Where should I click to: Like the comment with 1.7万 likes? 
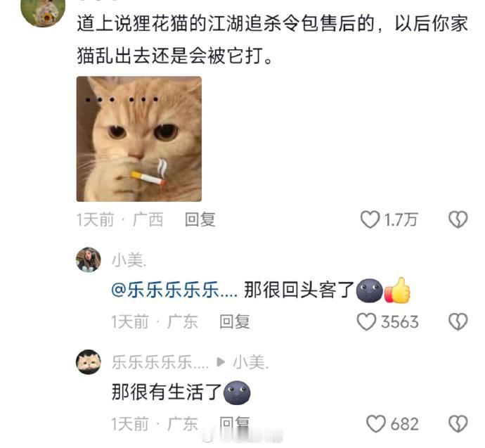(370, 219)
